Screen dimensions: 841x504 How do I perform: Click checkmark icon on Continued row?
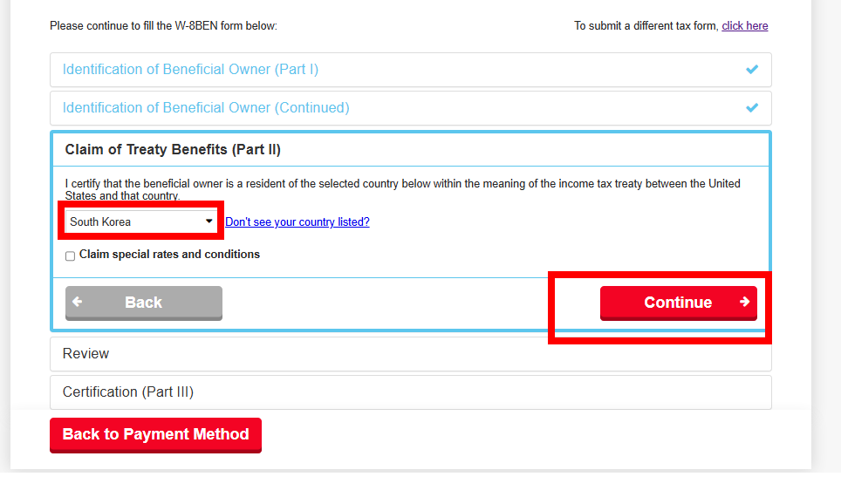752,108
